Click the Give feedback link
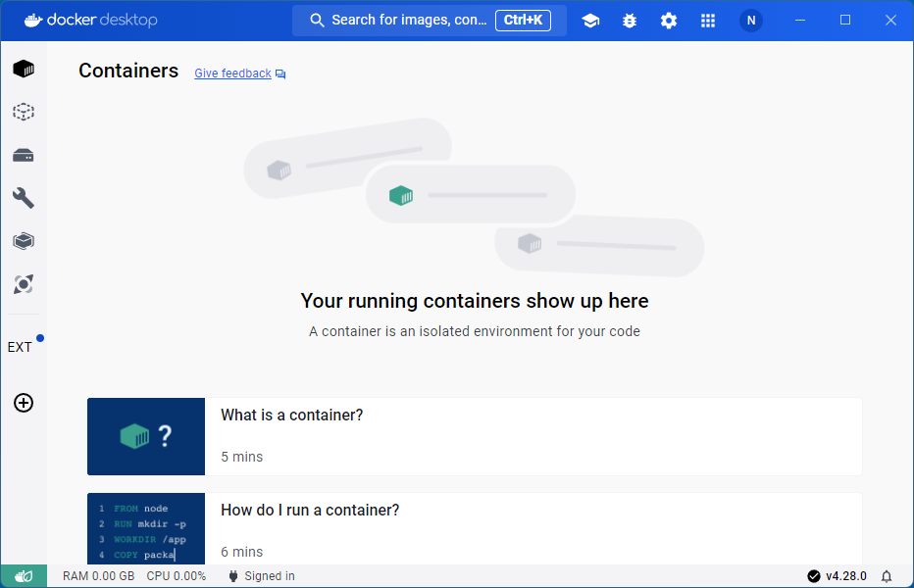914x588 pixels. (x=232, y=73)
